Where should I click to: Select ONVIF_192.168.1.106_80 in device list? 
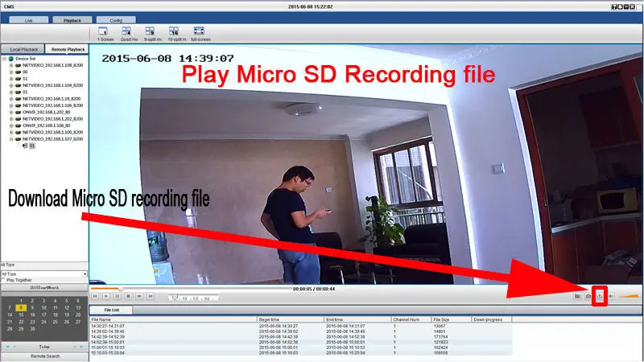46,125
